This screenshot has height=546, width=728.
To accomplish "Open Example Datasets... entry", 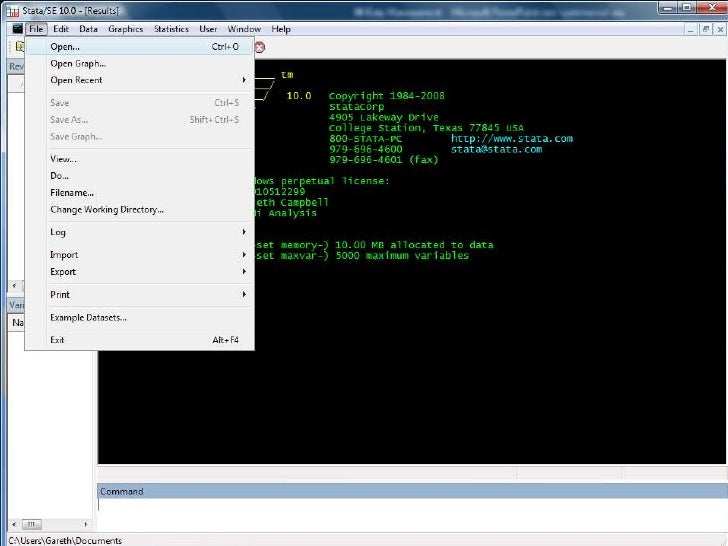I will coord(139,318).
